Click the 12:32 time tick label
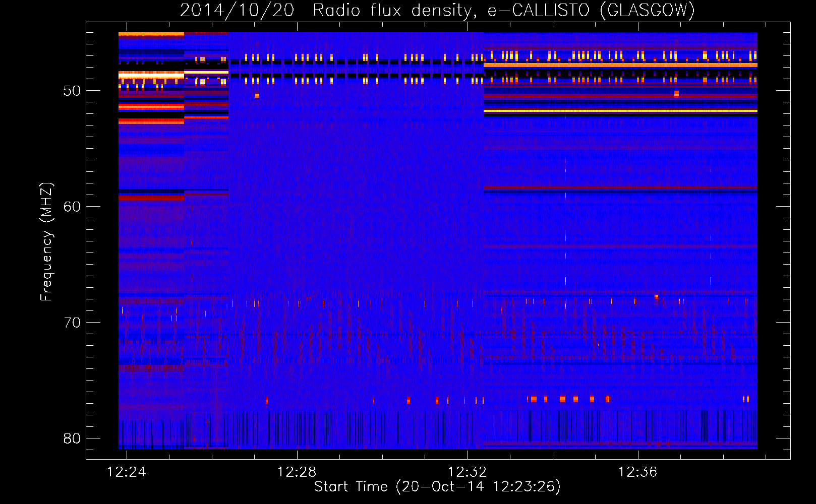 [468, 472]
